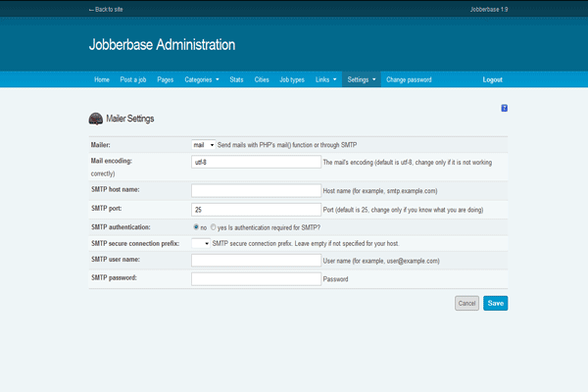Click the Save button

coord(495,303)
